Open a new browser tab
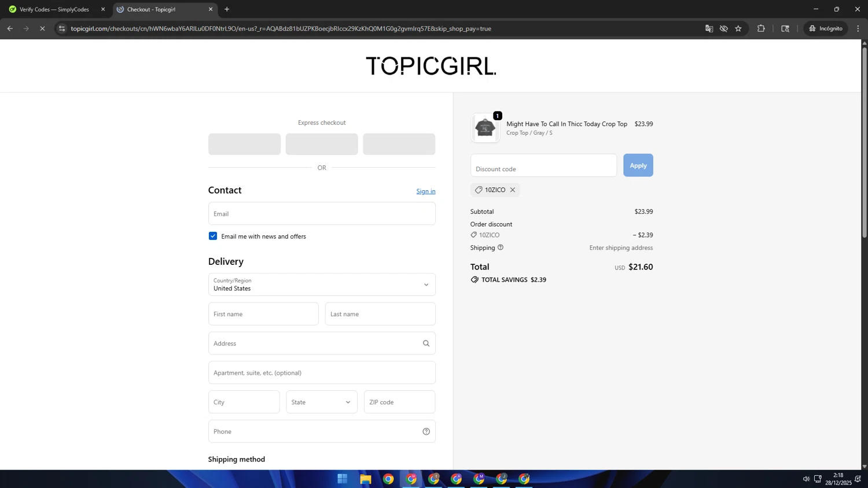 tap(227, 9)
